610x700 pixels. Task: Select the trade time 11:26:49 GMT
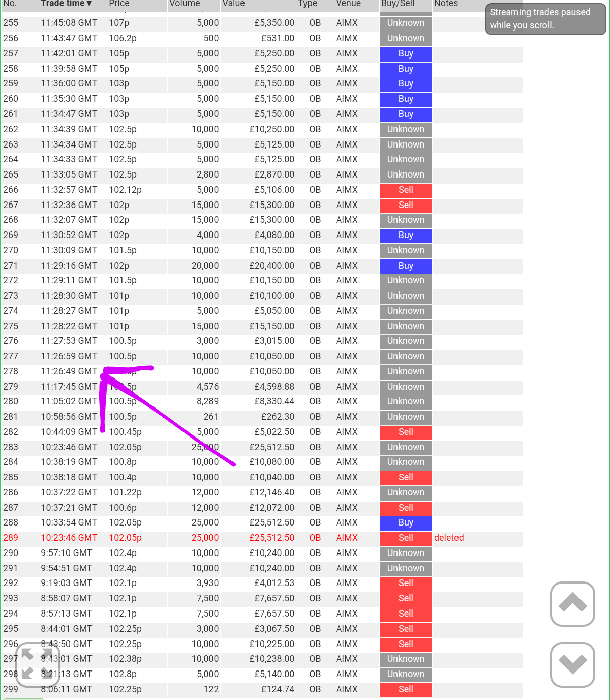pyautogui.click(x=69, y=371)
